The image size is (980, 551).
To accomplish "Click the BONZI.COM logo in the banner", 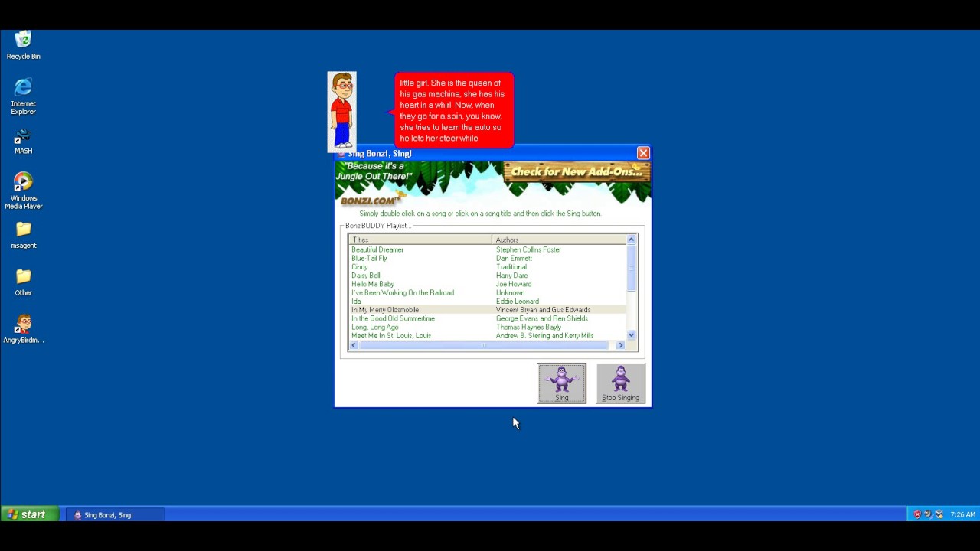I will (x=371, y=201).
